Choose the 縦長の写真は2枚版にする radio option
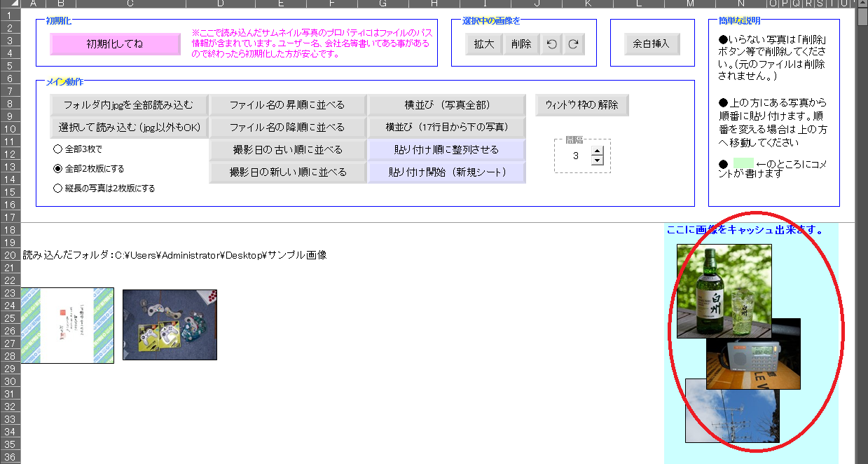 coord(57,189)
